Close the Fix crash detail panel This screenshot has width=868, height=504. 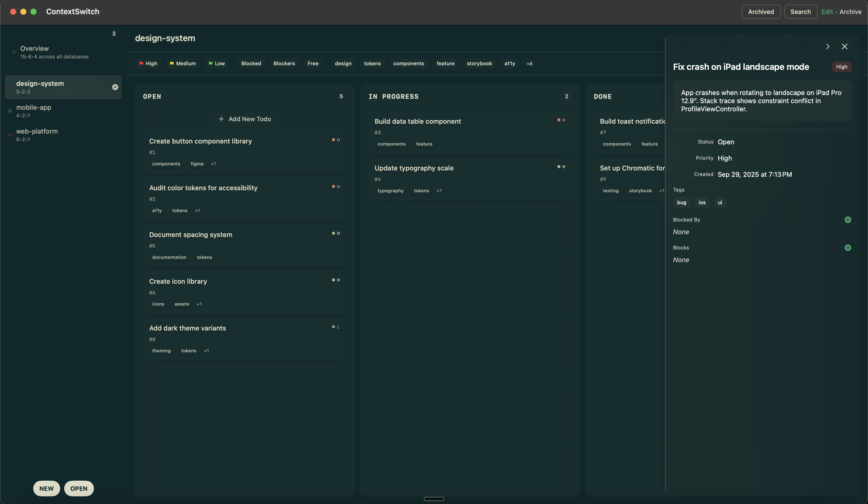[845, 46]
